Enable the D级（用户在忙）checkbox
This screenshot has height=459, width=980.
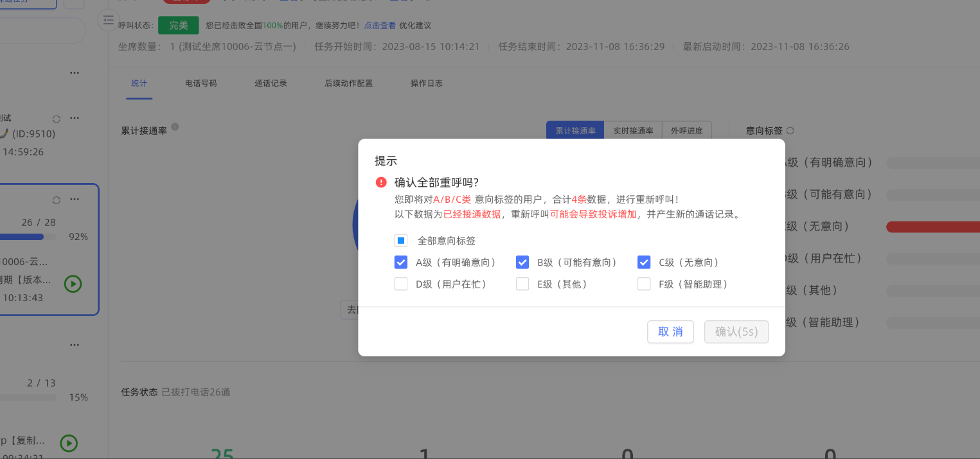click(x=401, y=284)
